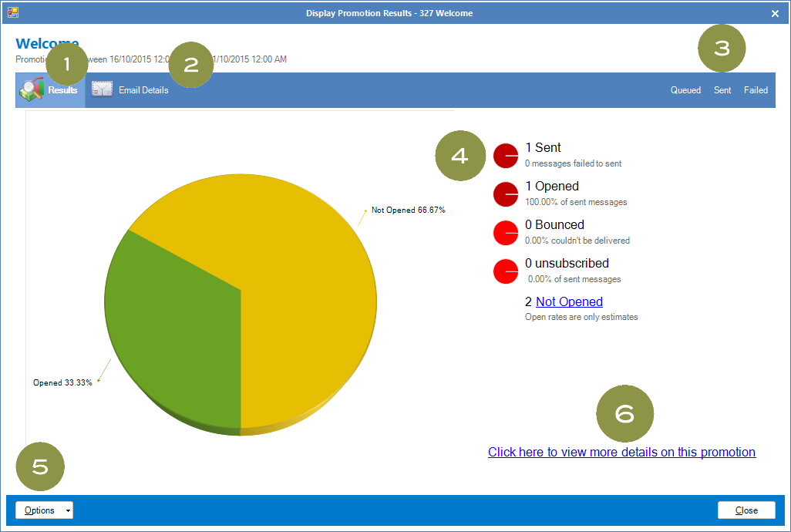The height and width of the screenshot is (532, 791).
Task: Click the Email Details envelope icon
Action: pos(103,90)
